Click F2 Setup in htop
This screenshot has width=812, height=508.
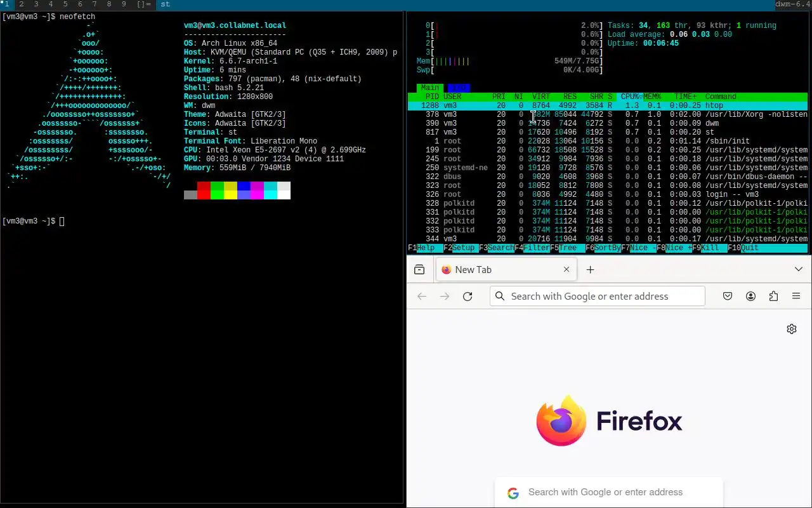[461, 248]
